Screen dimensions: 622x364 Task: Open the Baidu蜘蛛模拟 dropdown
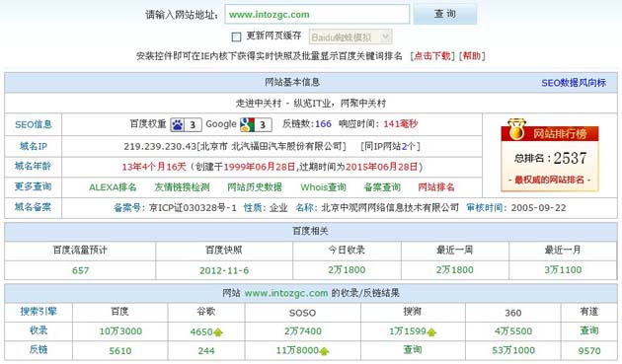coord(350,37)
